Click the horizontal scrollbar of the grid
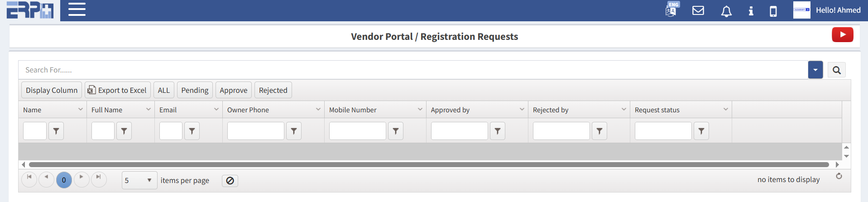The height and width of the screenshot is (202, 868). click(428, 165)
